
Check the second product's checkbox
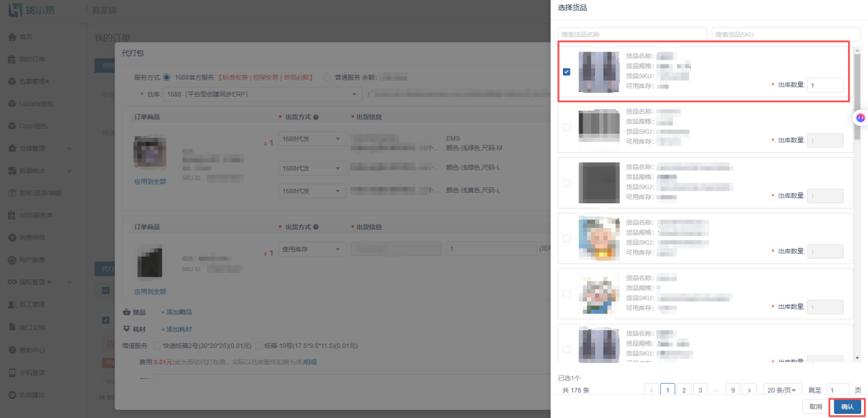566,127
